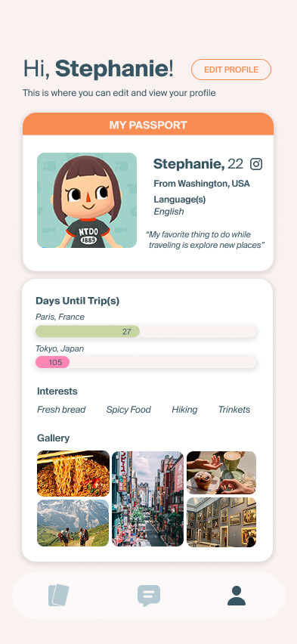Select the Spicy Food interest
The image size is (297, 644).
[x=128, y=410]
